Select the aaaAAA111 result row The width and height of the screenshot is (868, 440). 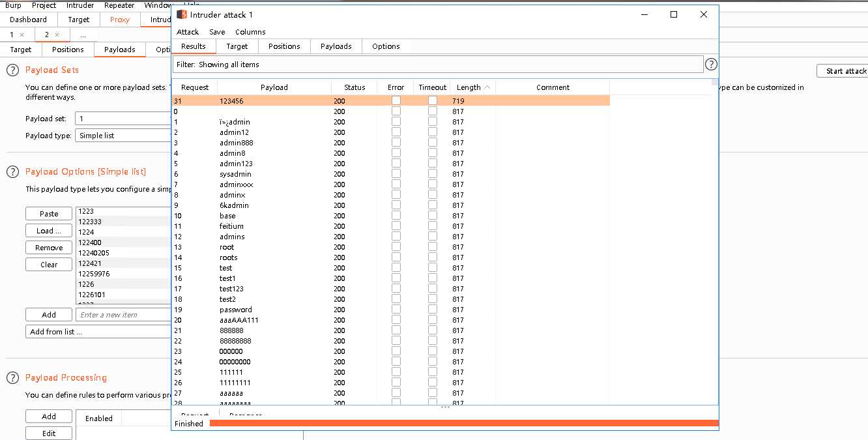pos(391,320)
